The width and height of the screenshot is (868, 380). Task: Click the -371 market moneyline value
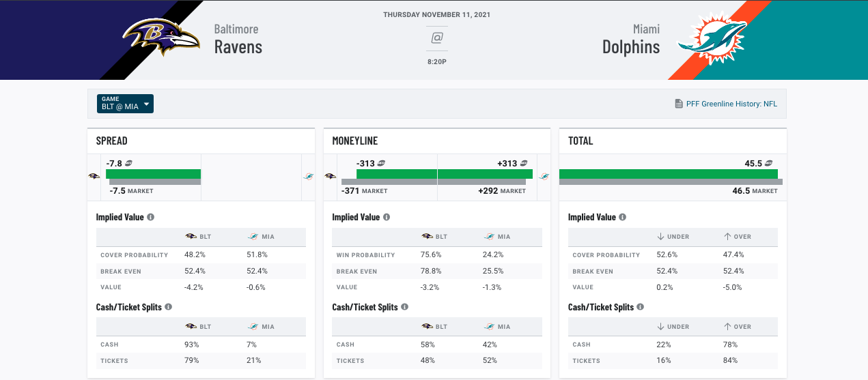[351, 191]
